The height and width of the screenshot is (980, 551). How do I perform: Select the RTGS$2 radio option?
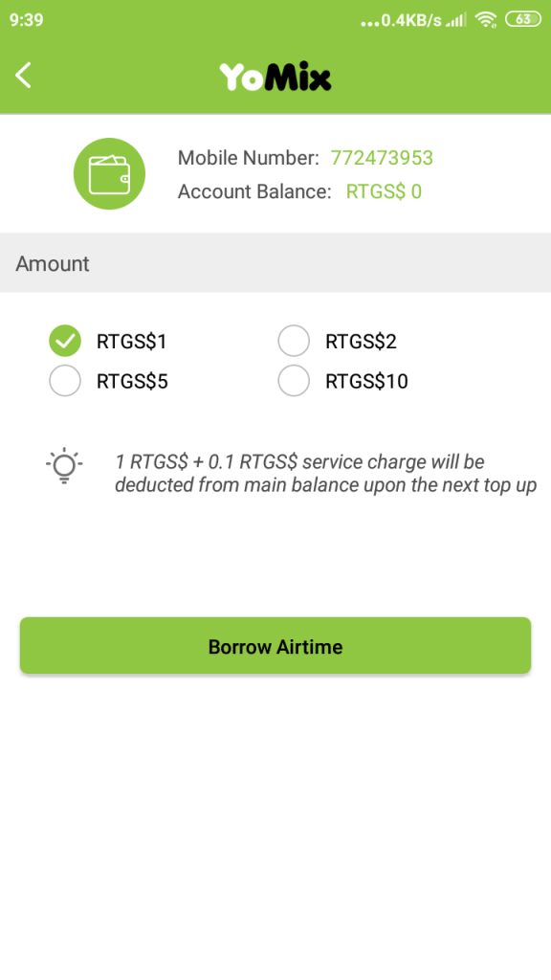pos(294,342)
